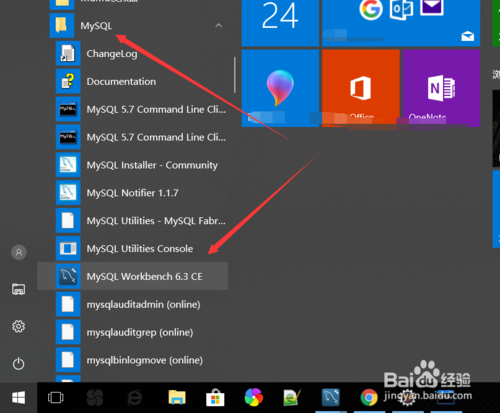Open the pinwheel fan app on taskbar
Screen dimensions: 500x413
[x=95, y=398]
